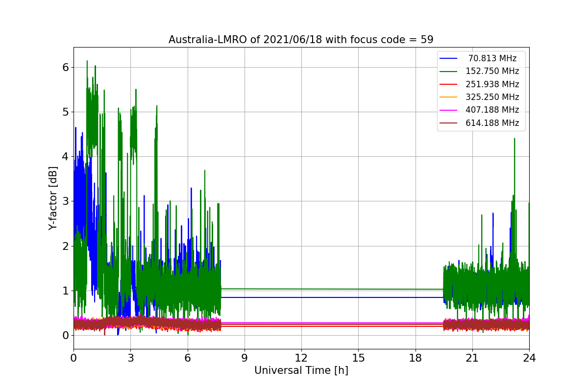Select the 152.750 MHz legend label
This screenshot has height=392, width=588.
click(492, 71)
